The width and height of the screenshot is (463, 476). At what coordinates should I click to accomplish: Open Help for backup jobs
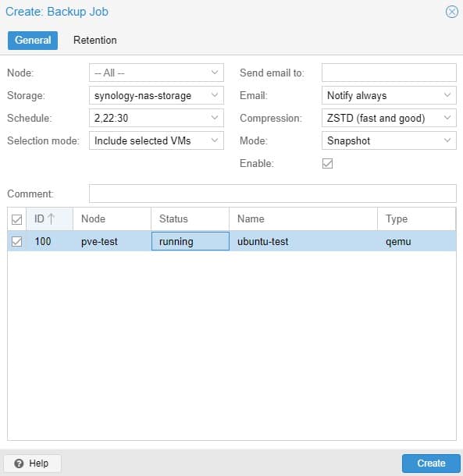click(x=32, y=464)
